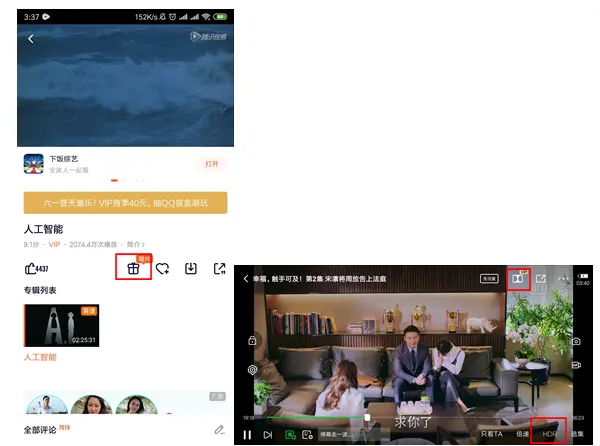600x446 pixels.
Task: Tap the 腾讯视频 logo on the ocean video
Action: pos(209,36)
